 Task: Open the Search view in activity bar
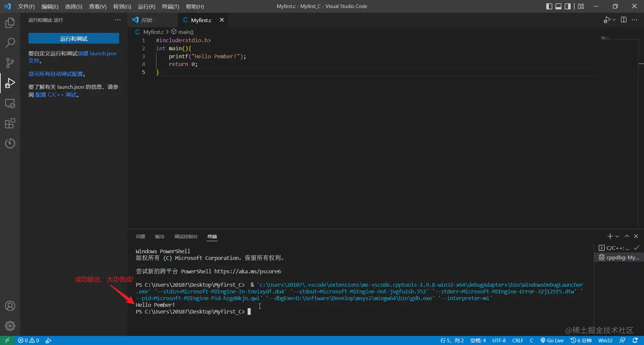(x=10, y=43)
